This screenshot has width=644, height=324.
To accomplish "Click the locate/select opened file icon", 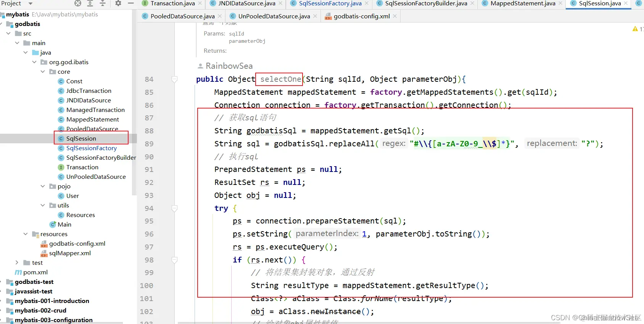I will tap(78, 3).
